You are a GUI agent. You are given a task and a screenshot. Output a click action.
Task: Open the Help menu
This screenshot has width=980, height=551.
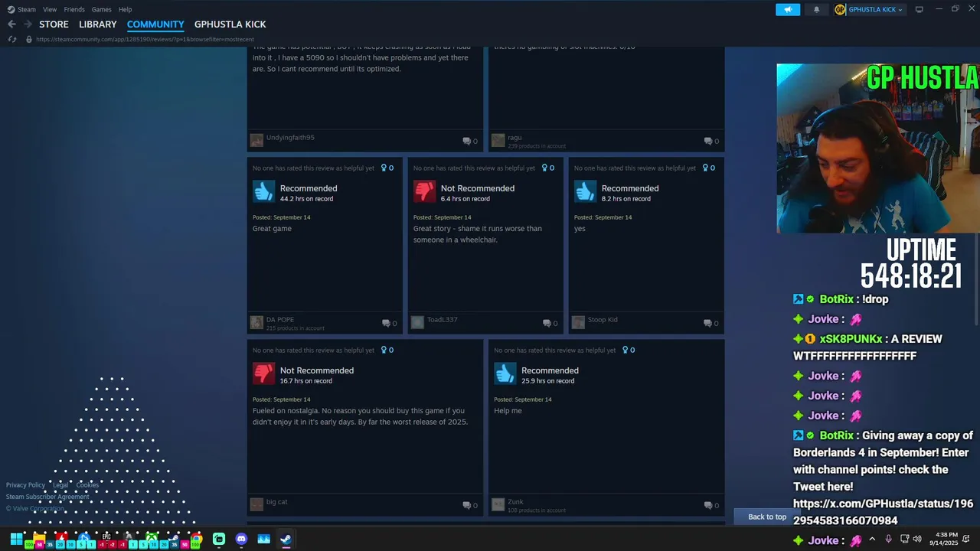(126, 9)
